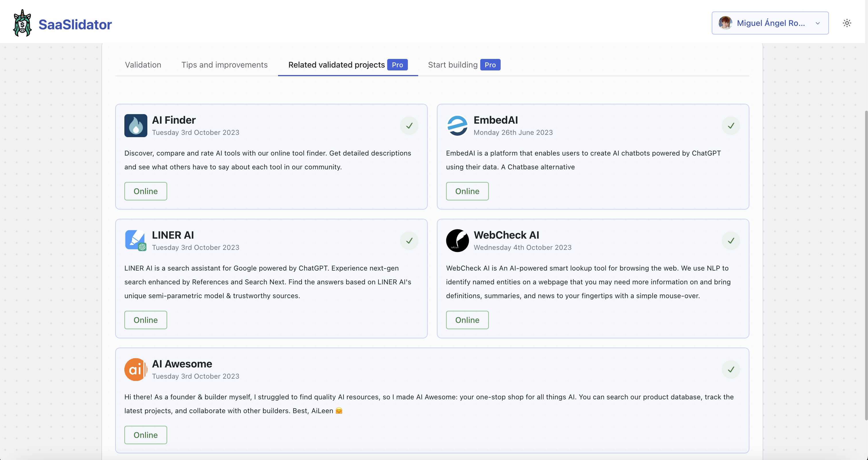Open the WebCheck AI project title
Image resolution: width=868 pixels, height=460 pixels.
coord(506,235)
